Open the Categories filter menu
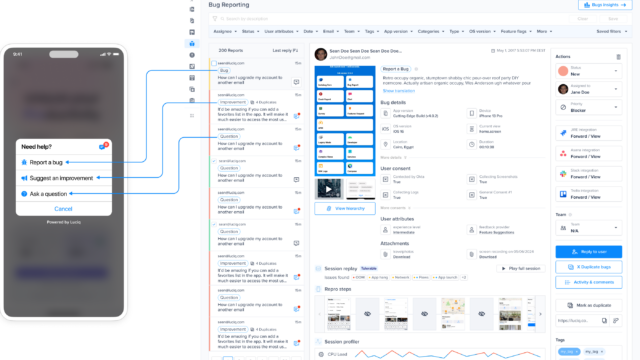640x360 pixels. (x=431, y=31)
